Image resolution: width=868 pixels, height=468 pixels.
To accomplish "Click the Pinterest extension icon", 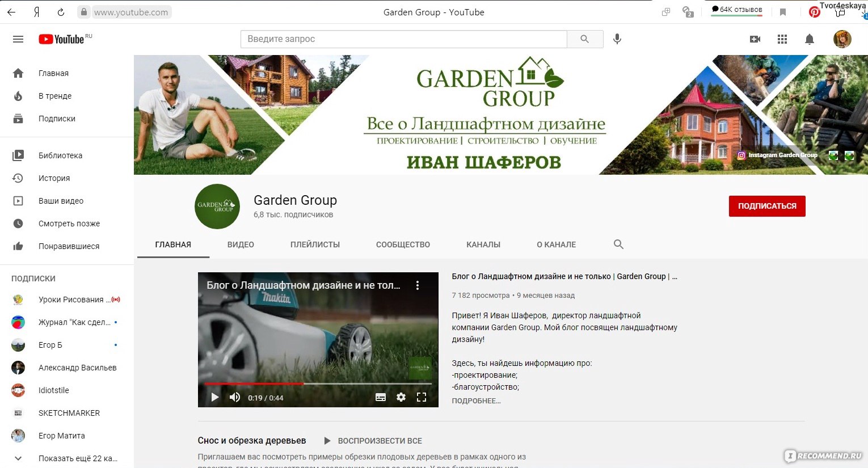I will pyautogui.click(x=814, y=12).
